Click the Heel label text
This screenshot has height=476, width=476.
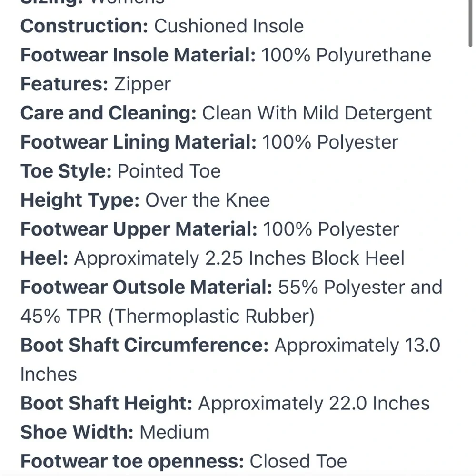point(44,258)
